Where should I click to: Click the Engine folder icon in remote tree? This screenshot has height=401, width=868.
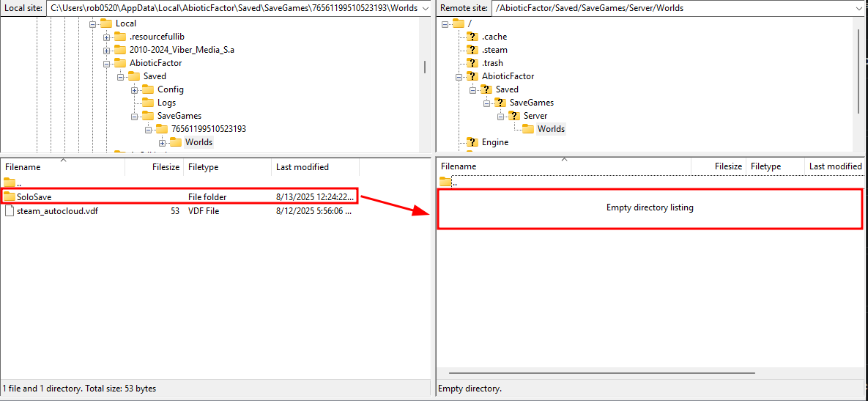tap(472, 142)
